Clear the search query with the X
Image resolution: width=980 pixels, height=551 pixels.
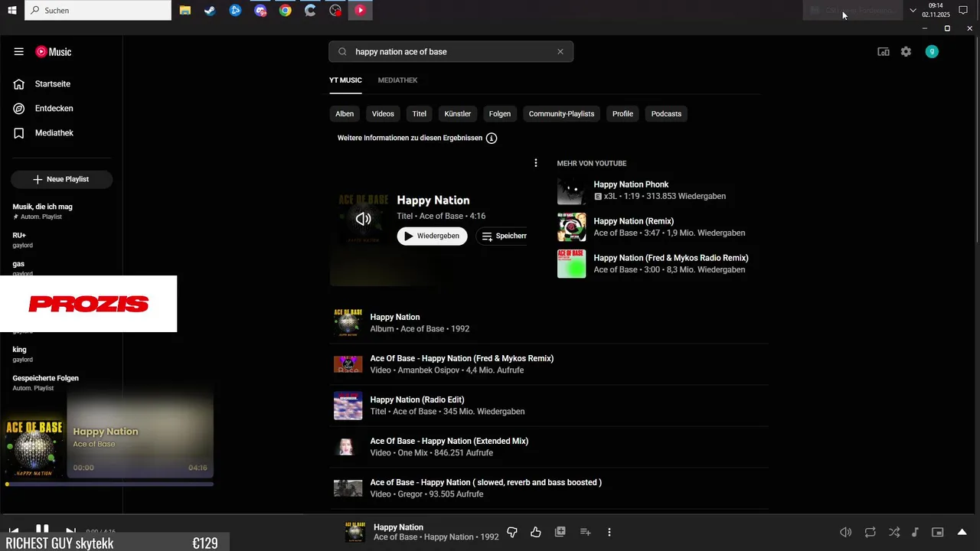click(560, 51)
